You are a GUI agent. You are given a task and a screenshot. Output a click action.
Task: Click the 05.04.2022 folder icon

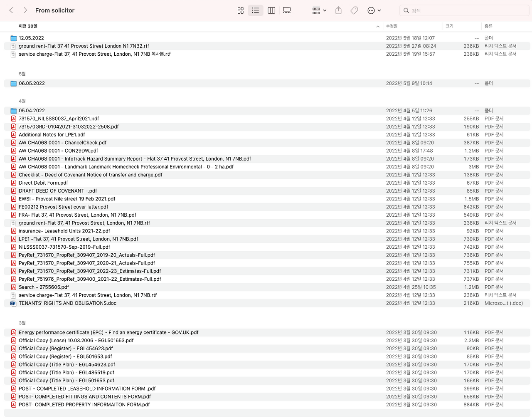click(14, 111)
